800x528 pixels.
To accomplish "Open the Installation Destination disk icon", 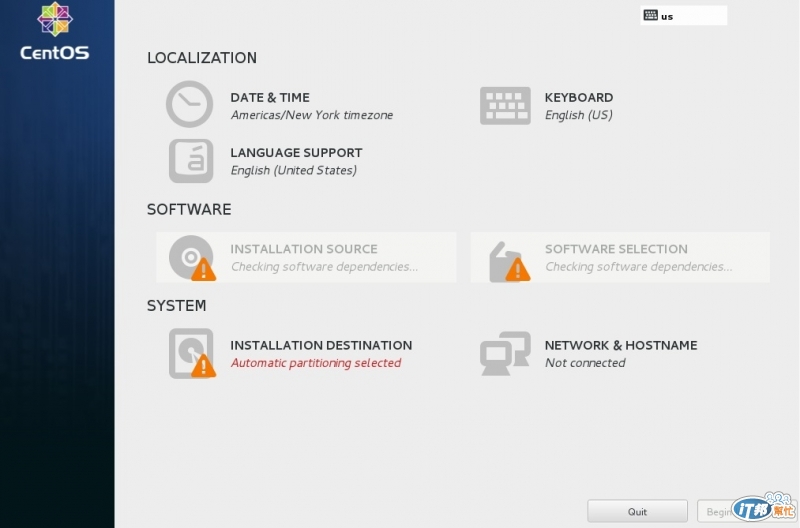I will (192, 353).
